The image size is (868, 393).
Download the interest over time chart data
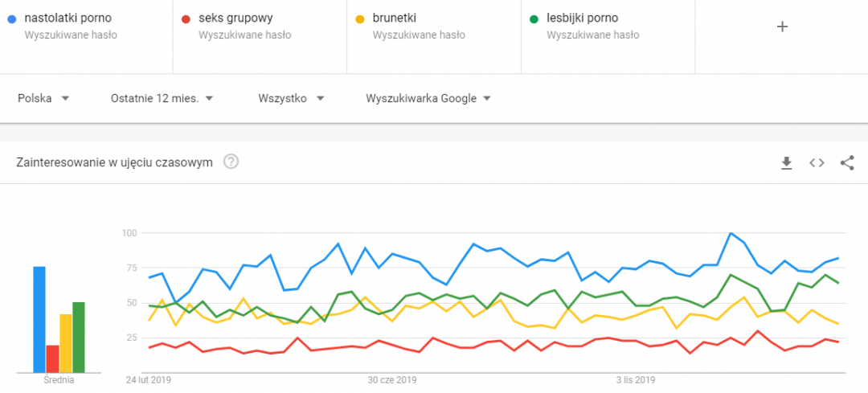pos(786,163)
